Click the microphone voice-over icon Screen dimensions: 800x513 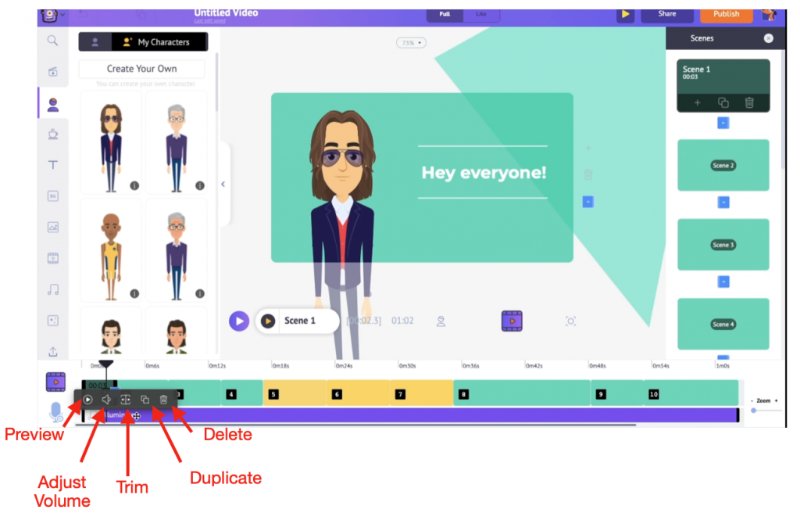tap(56, 411)
